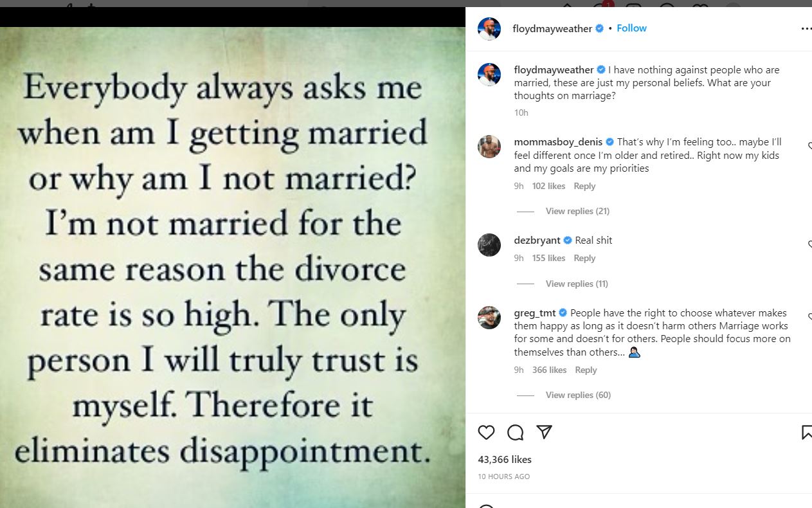Reply to dezbryant's comment

point(584,258)
